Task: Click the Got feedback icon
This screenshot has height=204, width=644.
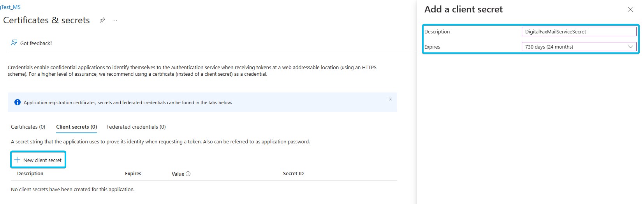Action: (14, 43)
